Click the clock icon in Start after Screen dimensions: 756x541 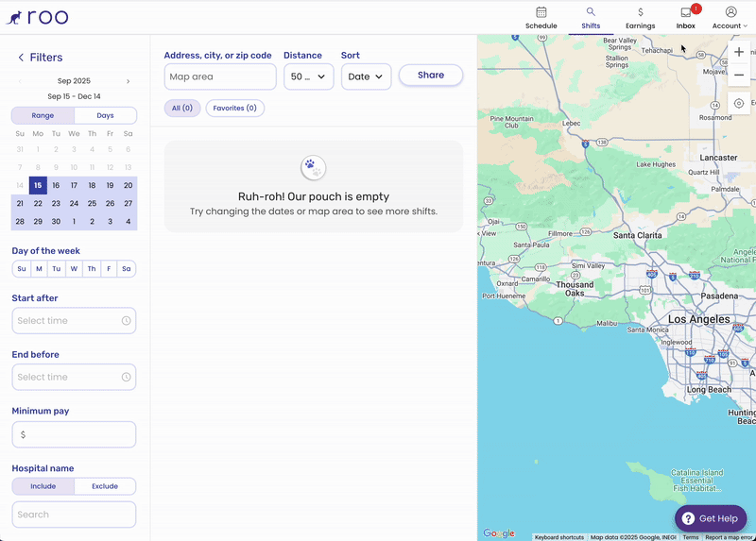126,321
